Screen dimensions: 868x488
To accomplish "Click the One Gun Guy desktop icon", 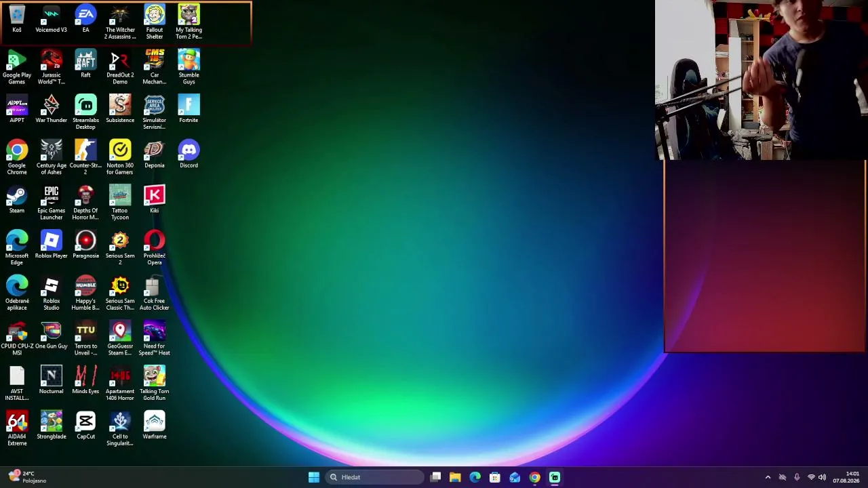I will (x=52, y=335).
